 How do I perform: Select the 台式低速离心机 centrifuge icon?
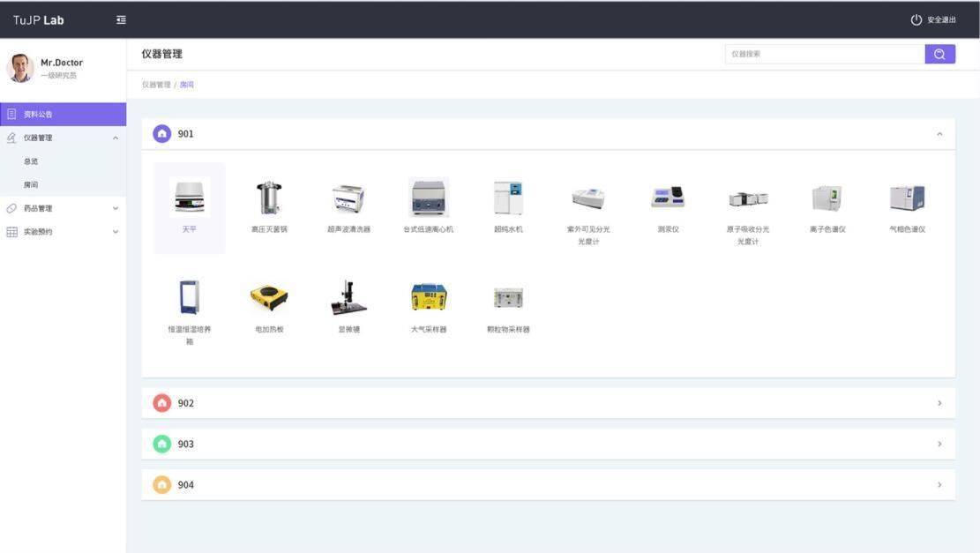pyautogui.click(x=429, y=198)
